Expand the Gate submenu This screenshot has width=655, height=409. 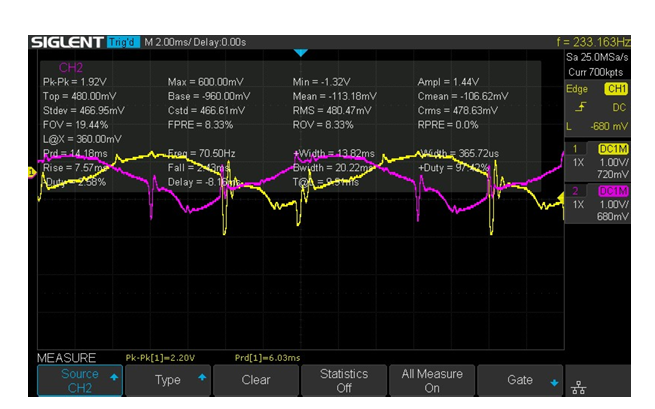click(x=520, y=380)
